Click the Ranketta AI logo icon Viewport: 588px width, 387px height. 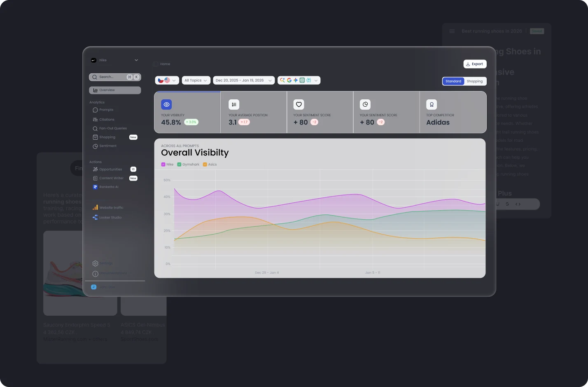pyautogui.click(x=95, y=187)
